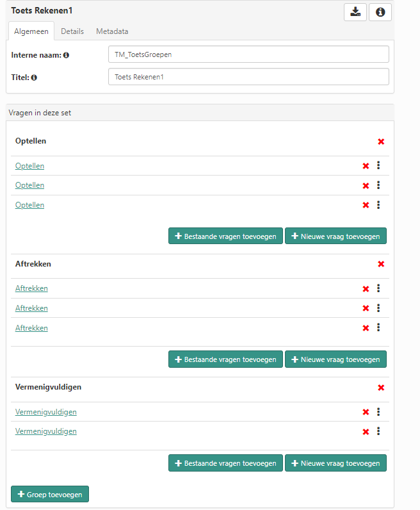Switch to the Details tab
Viewport: 420px width, 510px height.
pyautogui.click(x=72, y=31)
